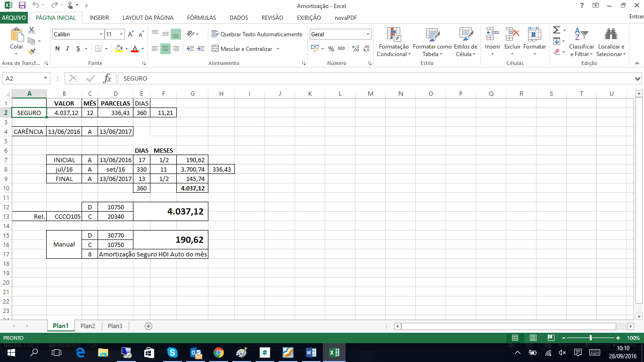Toggle italic with the I button

pyautogui.click(x=68, y=49)
